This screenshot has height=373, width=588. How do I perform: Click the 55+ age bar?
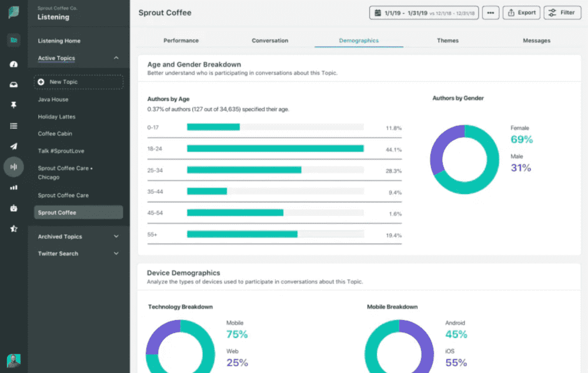[x=242, y=234]
